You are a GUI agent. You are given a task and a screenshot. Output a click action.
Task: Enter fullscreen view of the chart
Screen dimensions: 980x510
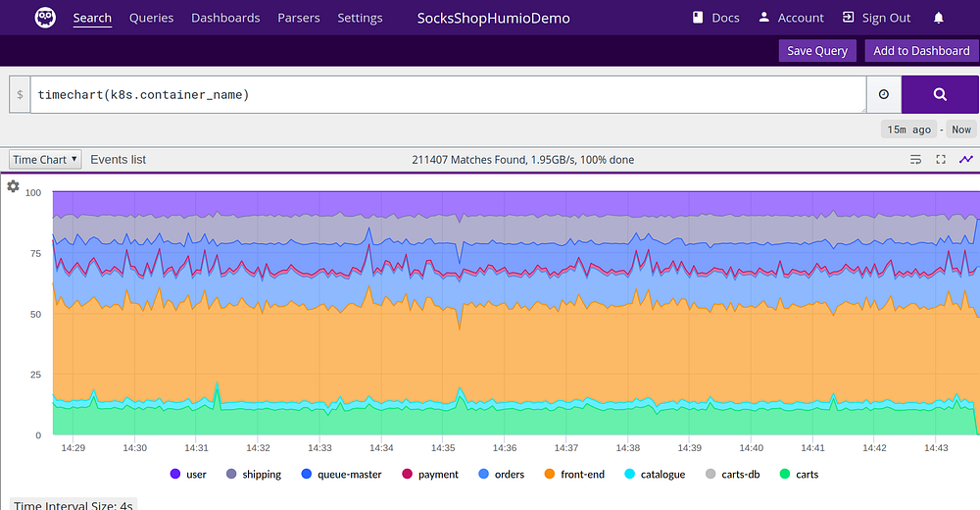point(941,159)
